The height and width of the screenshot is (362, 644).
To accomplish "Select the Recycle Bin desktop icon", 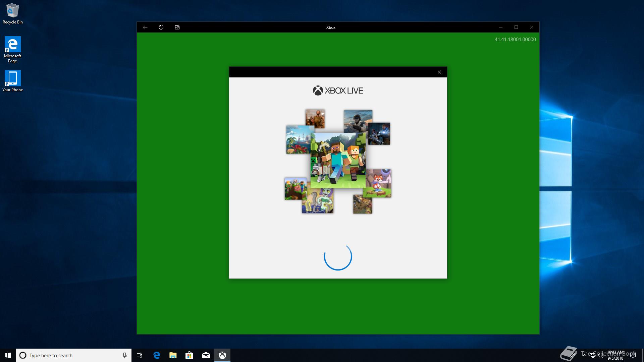I will [13, 13].
